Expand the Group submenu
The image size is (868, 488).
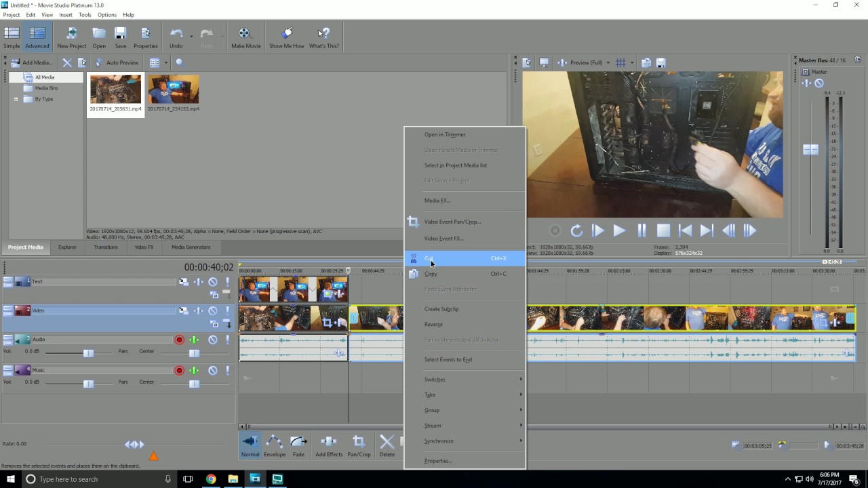[465, 410]
